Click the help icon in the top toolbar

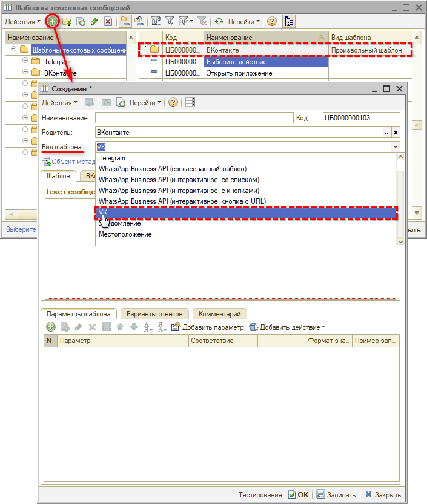(x=272, y=21)
